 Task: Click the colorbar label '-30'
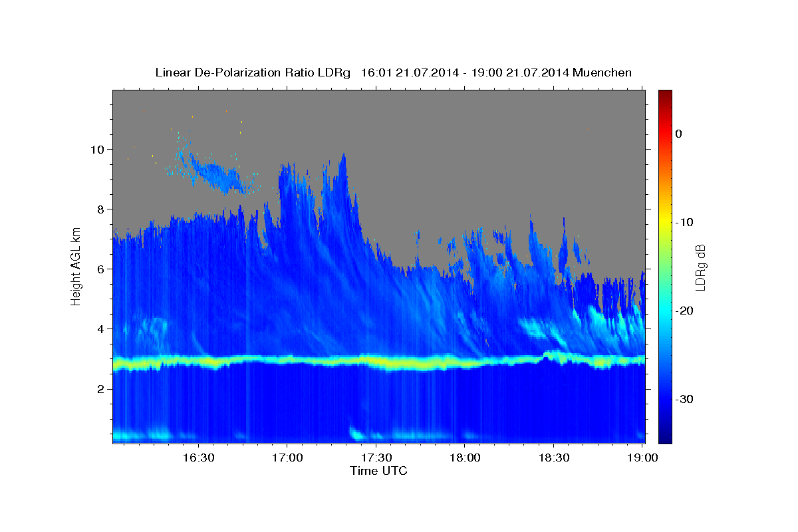point(684,399)
